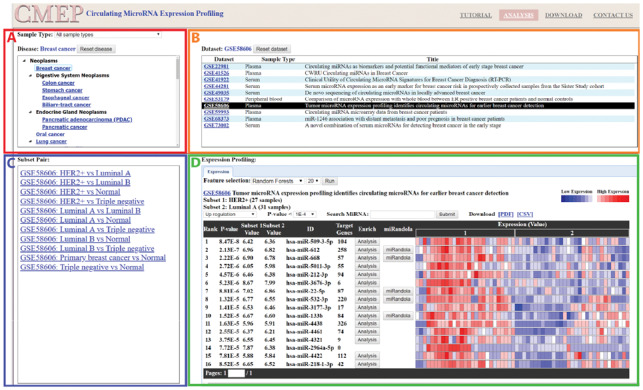Click miRandola button for hsa-miR-133b

398,316
